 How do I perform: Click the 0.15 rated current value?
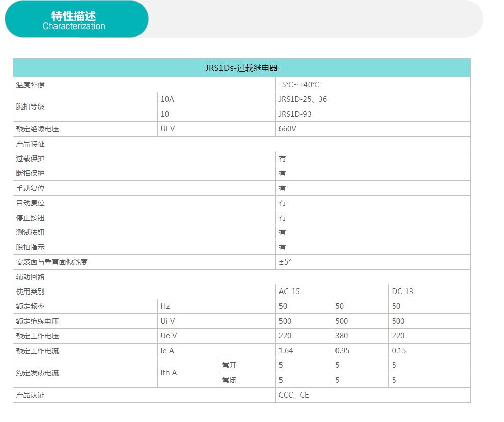point(399,351)
